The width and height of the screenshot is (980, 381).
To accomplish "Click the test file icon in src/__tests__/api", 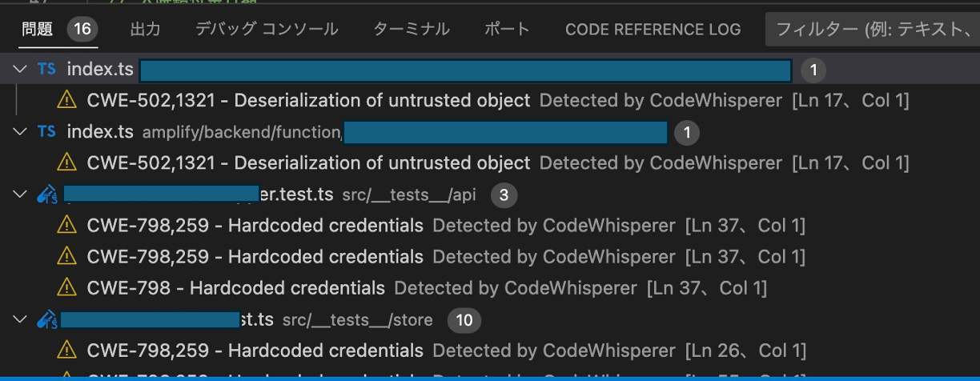I will [x=47, y=195].
